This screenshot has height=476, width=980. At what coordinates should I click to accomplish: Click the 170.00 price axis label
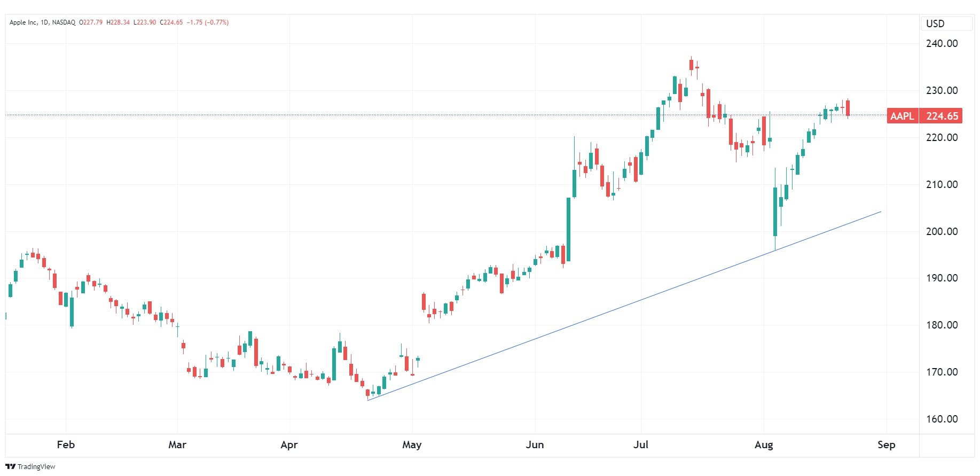[942, 372]
